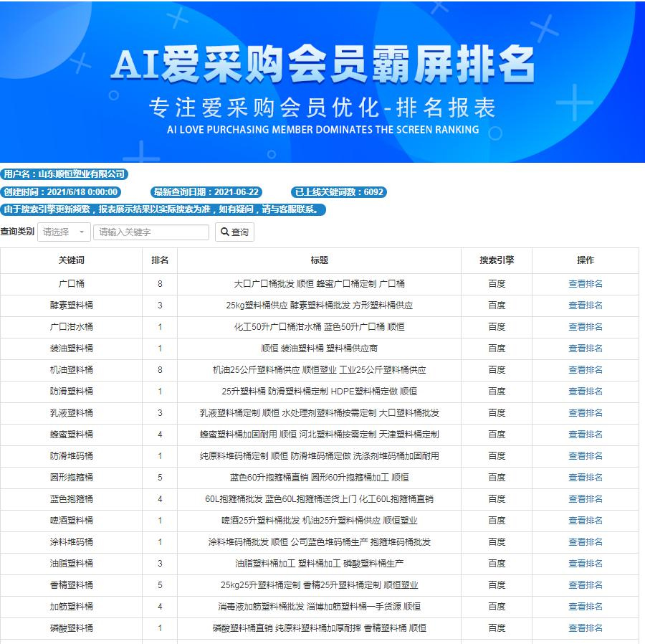View ranking link for 防滑堆码桶
This screenshot has height=644, width=645.
point(585,456)
